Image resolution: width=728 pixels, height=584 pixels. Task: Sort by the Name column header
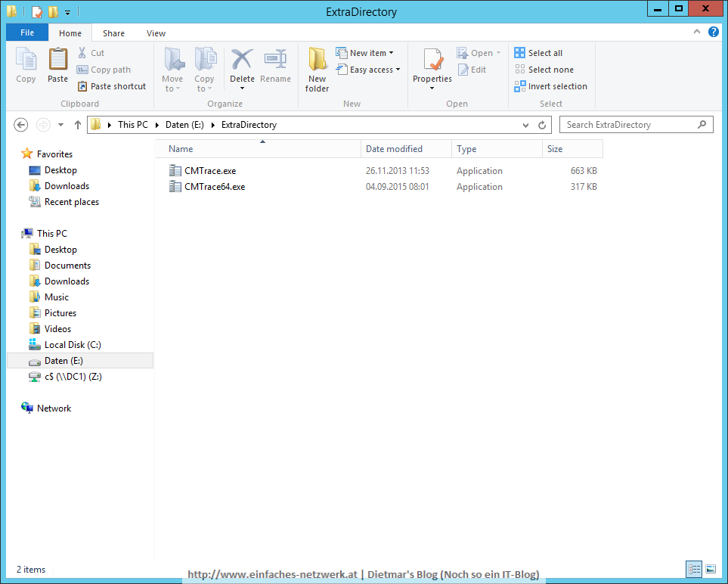(258, 149)
